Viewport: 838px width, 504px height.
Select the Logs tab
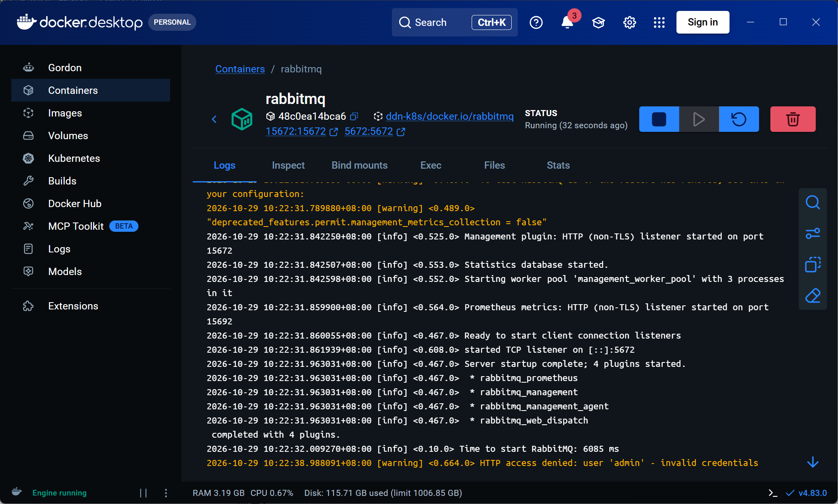coord(224,165)
